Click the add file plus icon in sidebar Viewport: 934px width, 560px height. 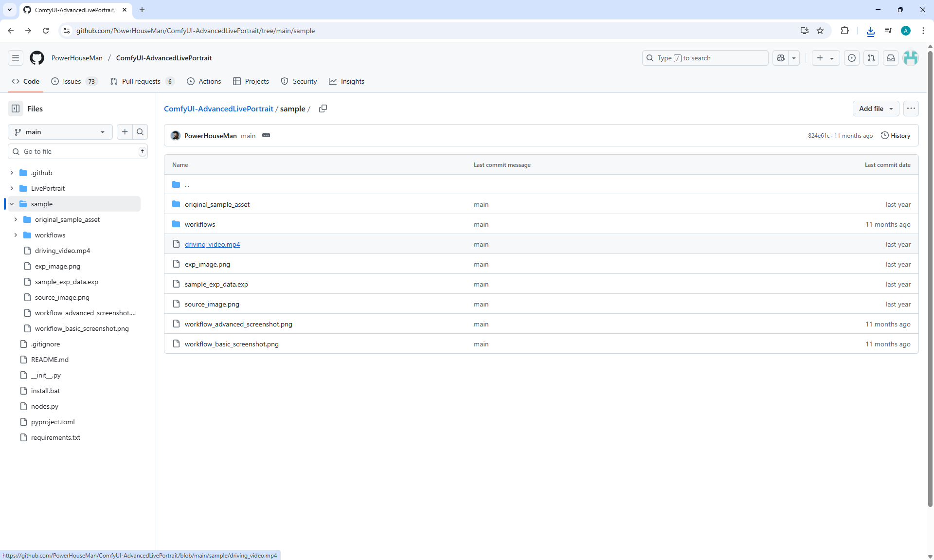125,132
